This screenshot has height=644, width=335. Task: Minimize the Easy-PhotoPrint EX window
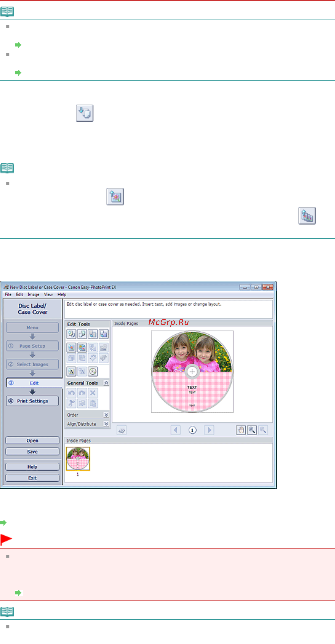tap(245, 287)
